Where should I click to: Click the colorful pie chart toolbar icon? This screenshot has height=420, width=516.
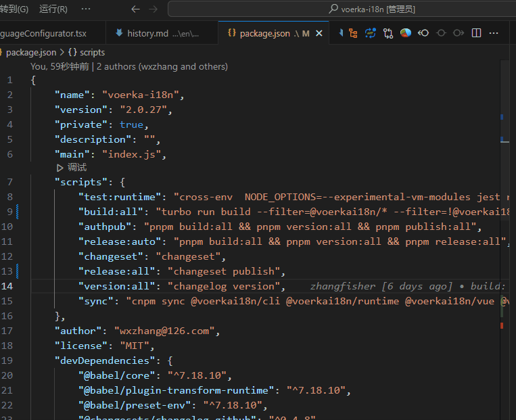pyautogui.click(x=406, y=33)
